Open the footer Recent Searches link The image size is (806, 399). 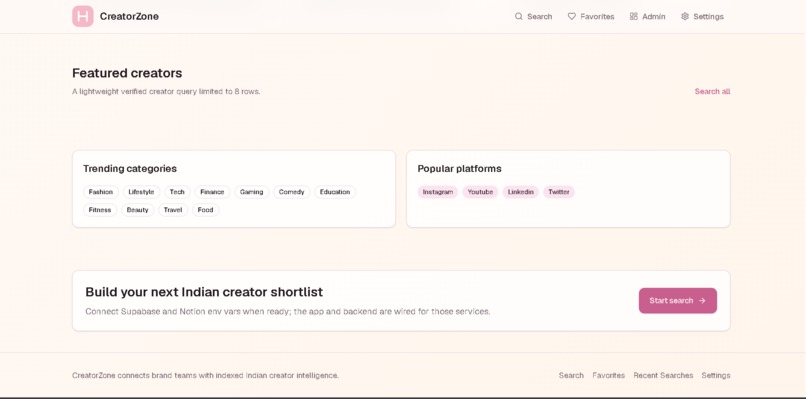[x=663, y=375]
